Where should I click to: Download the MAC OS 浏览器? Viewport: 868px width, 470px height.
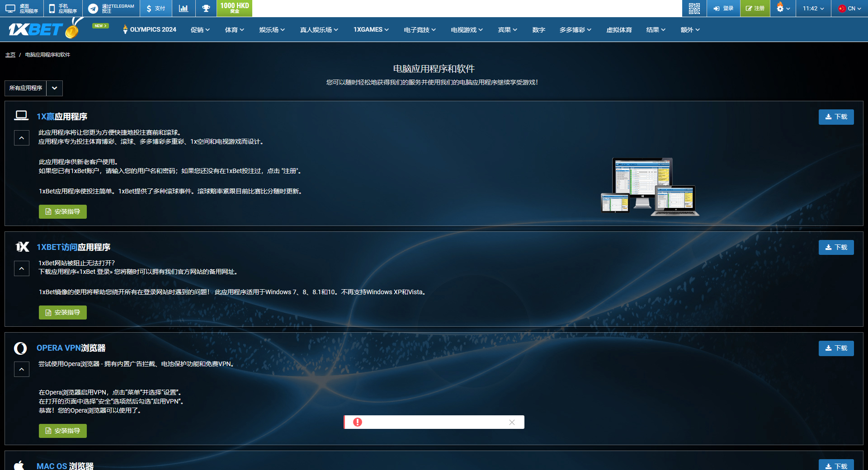tap(836, 465)
